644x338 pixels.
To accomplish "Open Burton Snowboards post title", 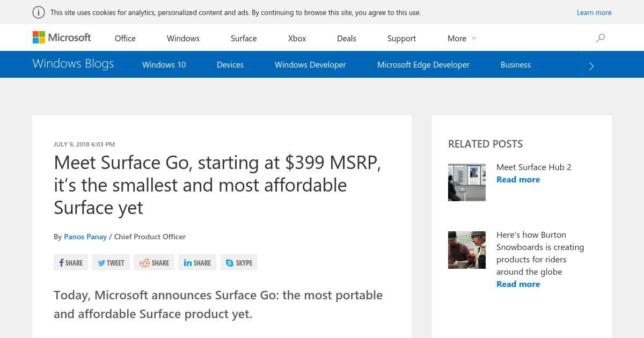I will (x=540, y=253).
